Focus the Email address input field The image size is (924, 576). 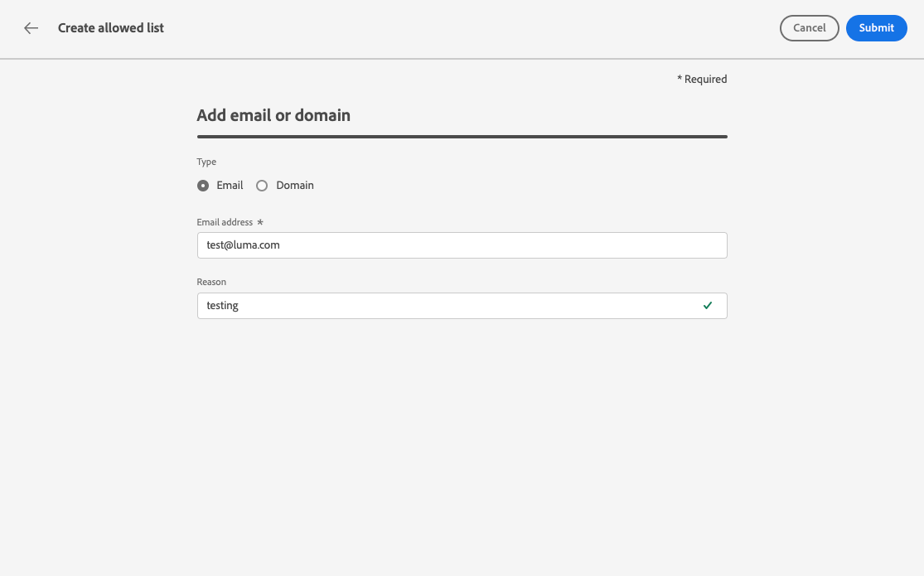pos(462,245)
